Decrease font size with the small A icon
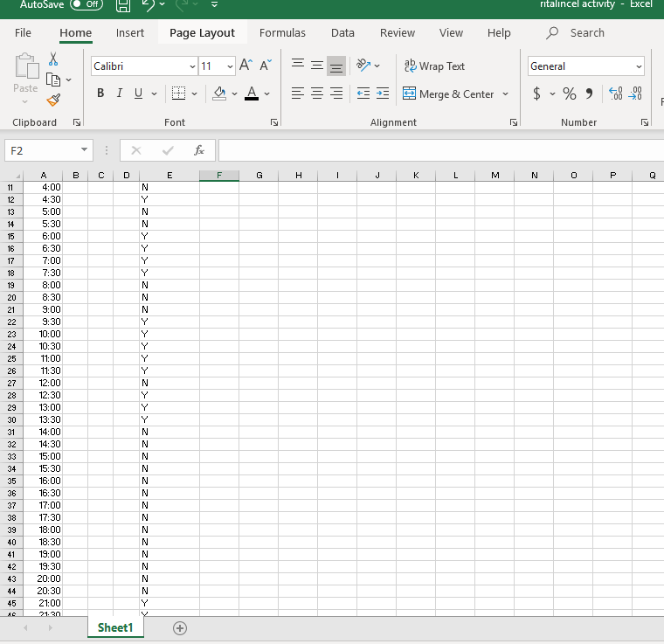Viewport: 664px width, 644px height. (x=266, y=66)
